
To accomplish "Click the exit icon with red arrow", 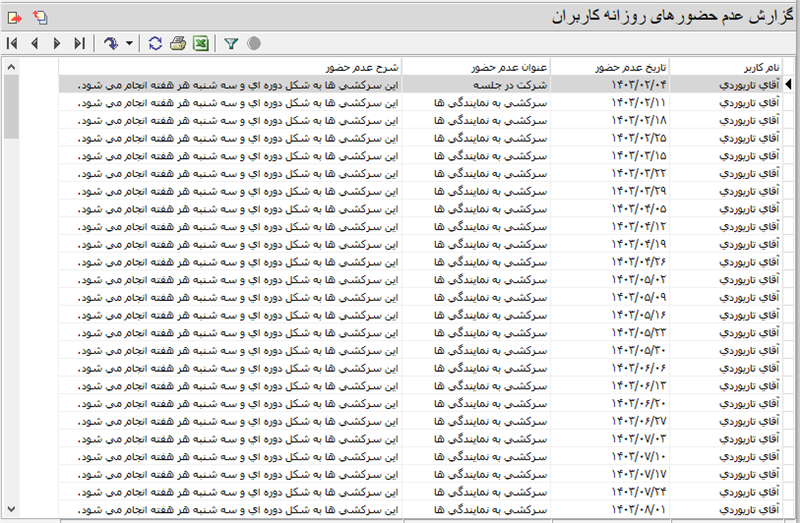I will coord(13,17).
